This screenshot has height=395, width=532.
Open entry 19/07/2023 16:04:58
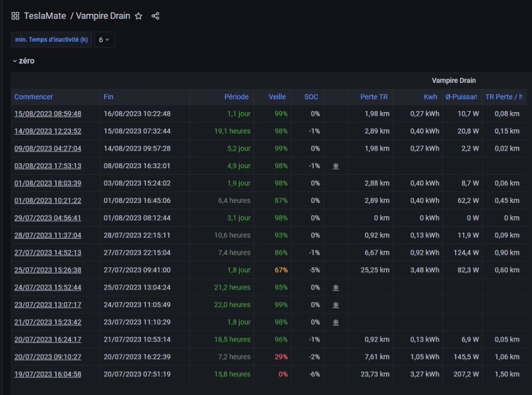[x=48, y=374]
